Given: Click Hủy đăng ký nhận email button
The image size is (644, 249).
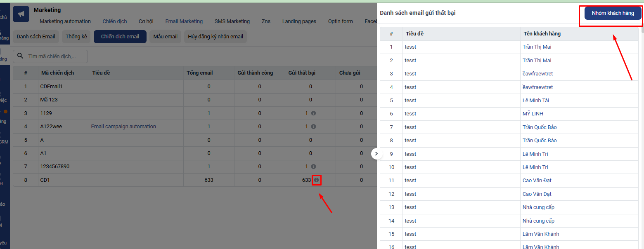Looking at the screenshot, I should tap(215, 37).
